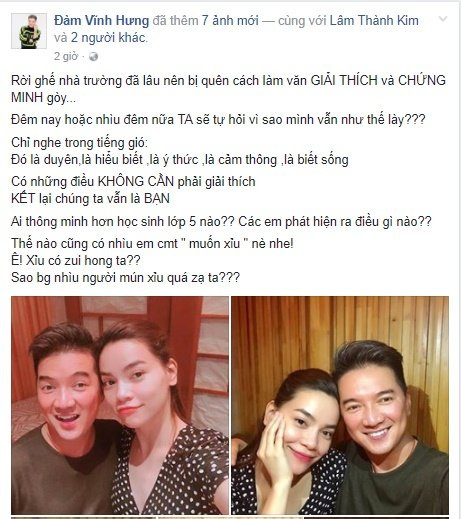Open the "2 giờ" timestamp permalink

pyautogui.click(x=66, y=56)
